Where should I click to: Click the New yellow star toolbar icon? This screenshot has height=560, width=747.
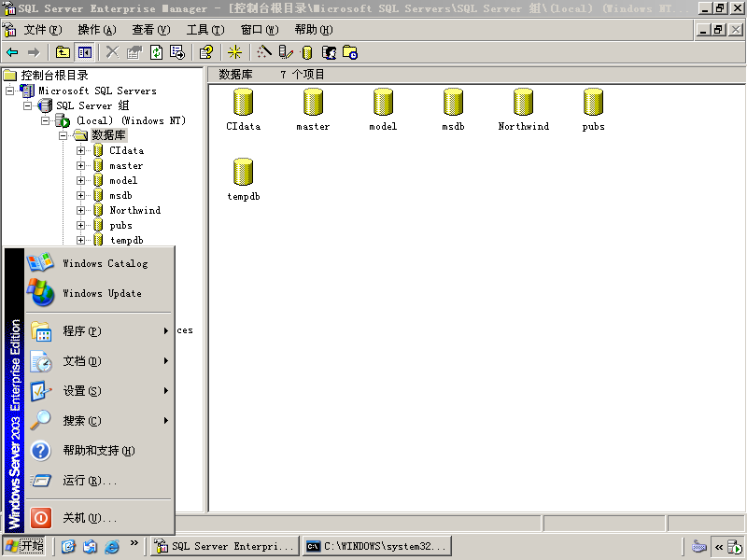[234, 52]
